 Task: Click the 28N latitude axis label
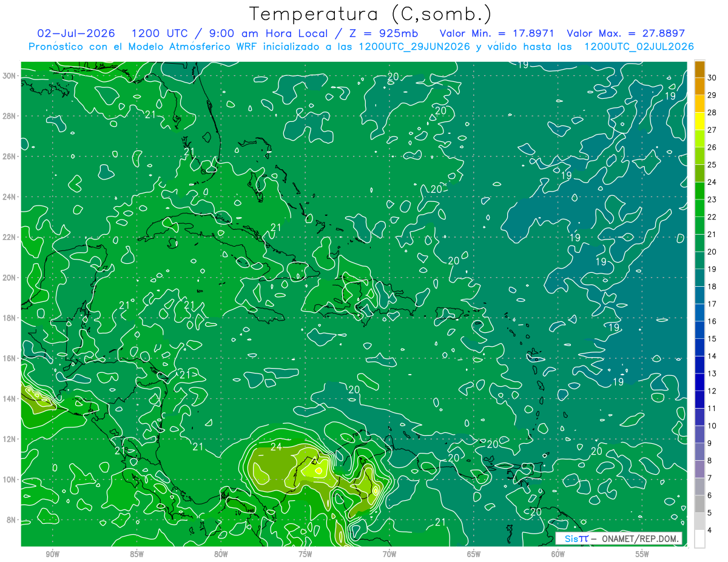tap(10, 116)
